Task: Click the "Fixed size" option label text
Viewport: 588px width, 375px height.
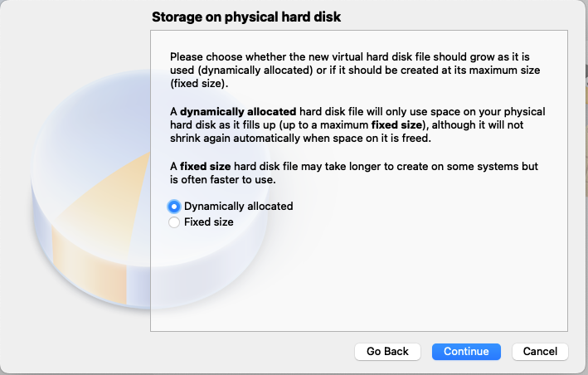Action: (x=208, y=222)
